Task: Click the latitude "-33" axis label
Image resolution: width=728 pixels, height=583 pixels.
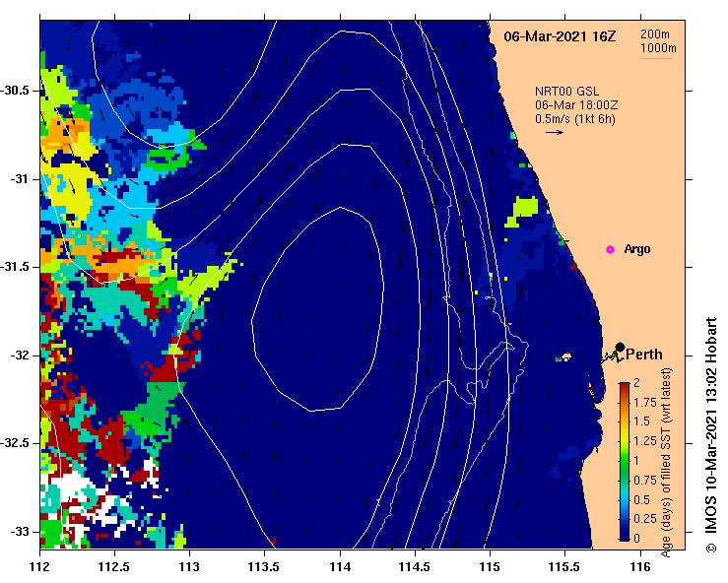Action: click(20, 532)
